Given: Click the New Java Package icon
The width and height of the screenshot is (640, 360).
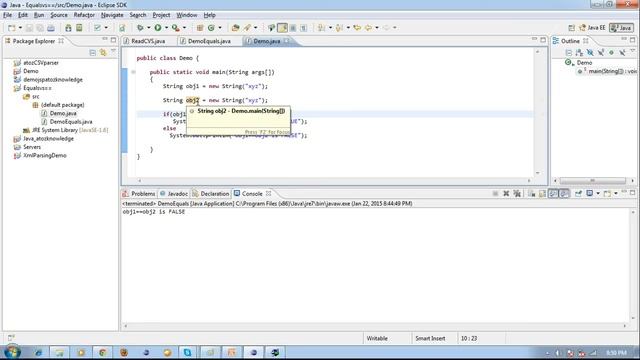Looking at the screenshot, I should pos(200,28).
